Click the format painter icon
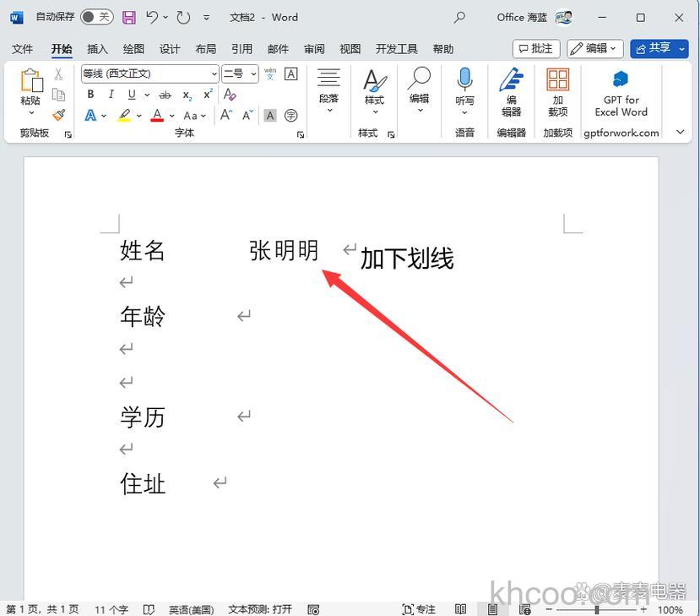 click(57, 114)
